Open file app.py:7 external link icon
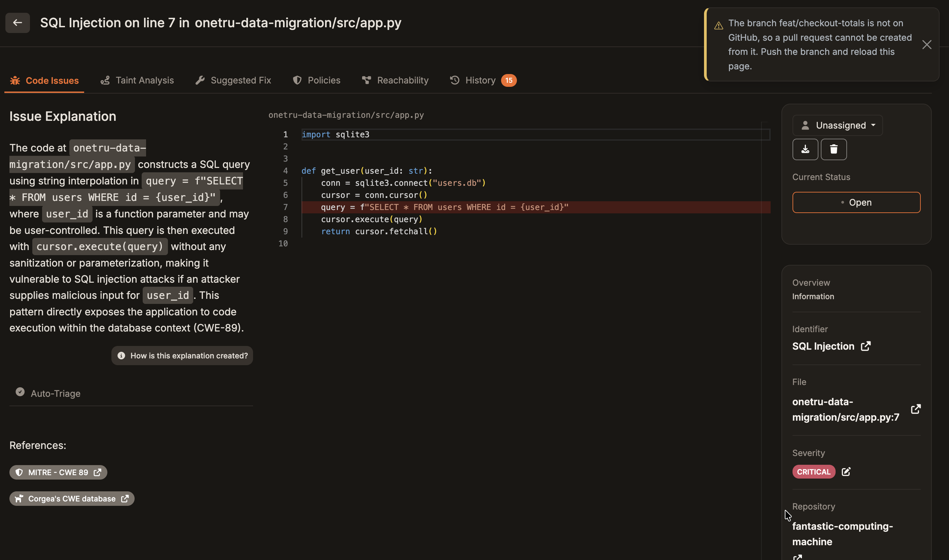949x560 pixels. (916, 410)
